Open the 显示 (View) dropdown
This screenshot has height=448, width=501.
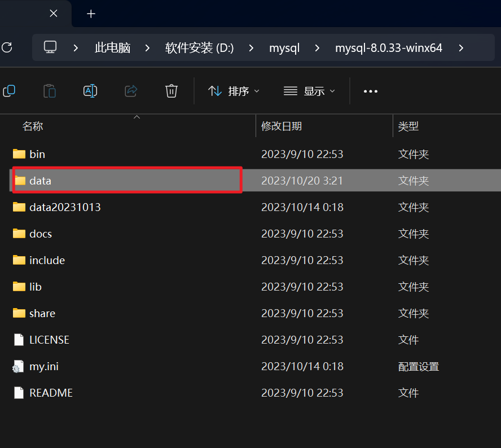(x=309, y=91)
